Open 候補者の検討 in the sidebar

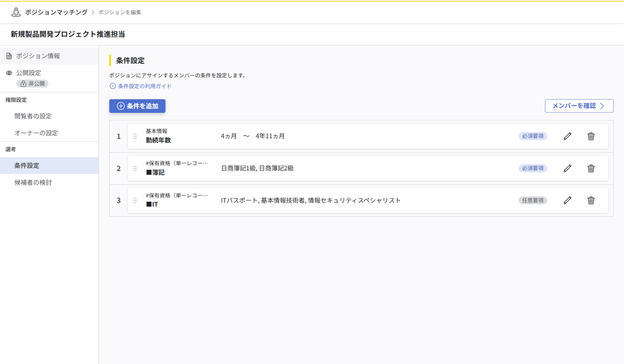[x=49, y=183]
